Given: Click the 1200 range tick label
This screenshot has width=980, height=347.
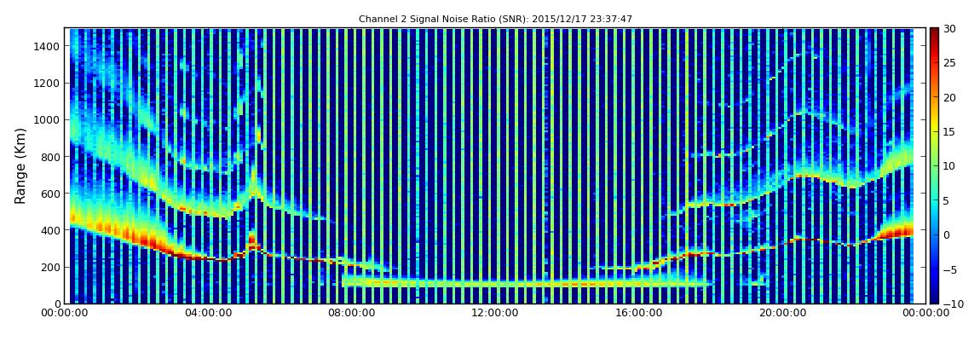Looking at the screenshot, I should pyautogui.click(x=48, y=84).
